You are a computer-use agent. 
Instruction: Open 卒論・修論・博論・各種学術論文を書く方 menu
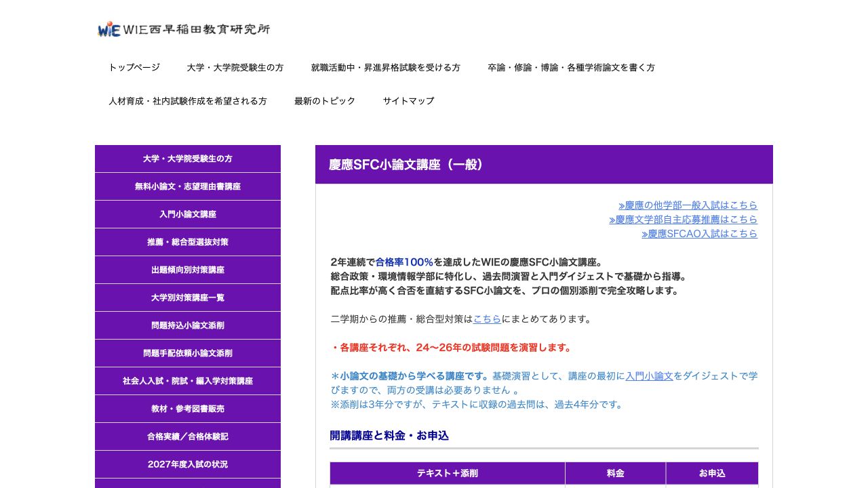click(572, 68)
